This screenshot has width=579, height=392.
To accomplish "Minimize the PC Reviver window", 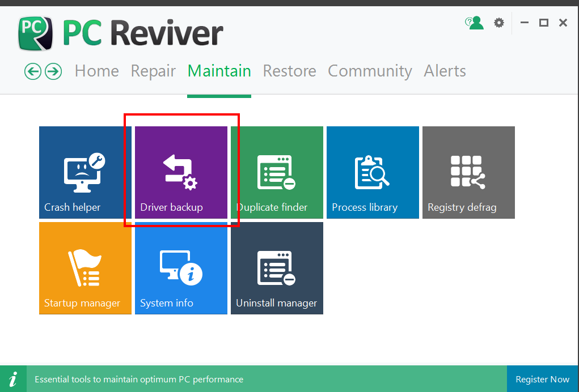I will tap(525, 23).
